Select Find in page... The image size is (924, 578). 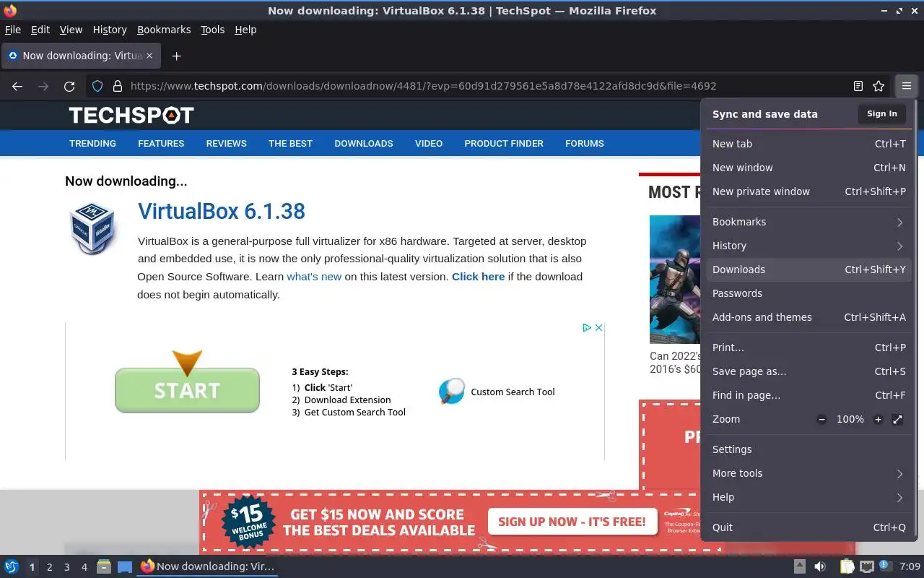[808, 395]
